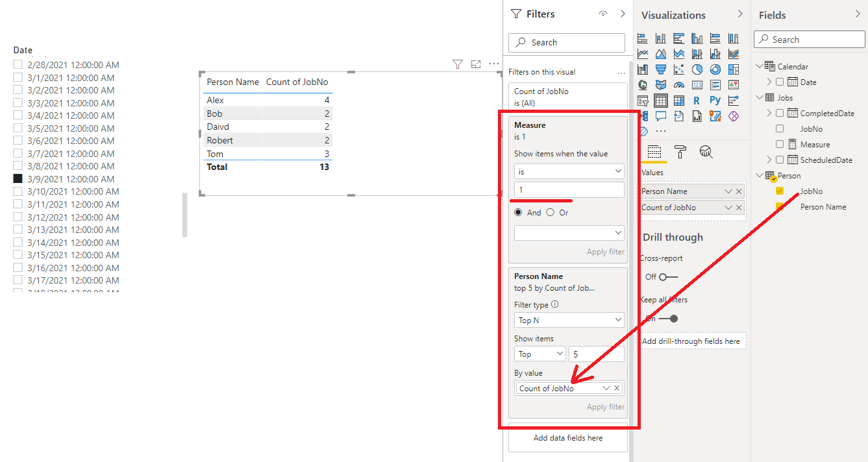Select the scatter chart visual
Screen dimensions: 868x462
[x=679, y=69]
